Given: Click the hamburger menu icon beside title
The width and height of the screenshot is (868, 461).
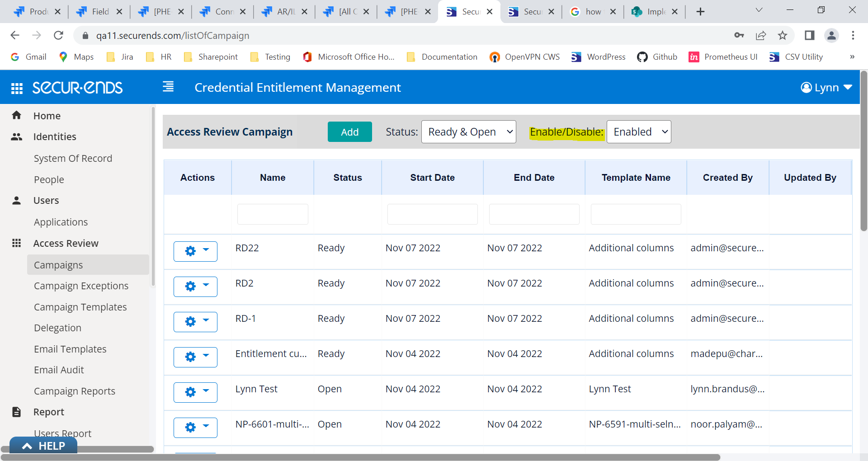Looking at the screenshot, I should pos(168,86).
